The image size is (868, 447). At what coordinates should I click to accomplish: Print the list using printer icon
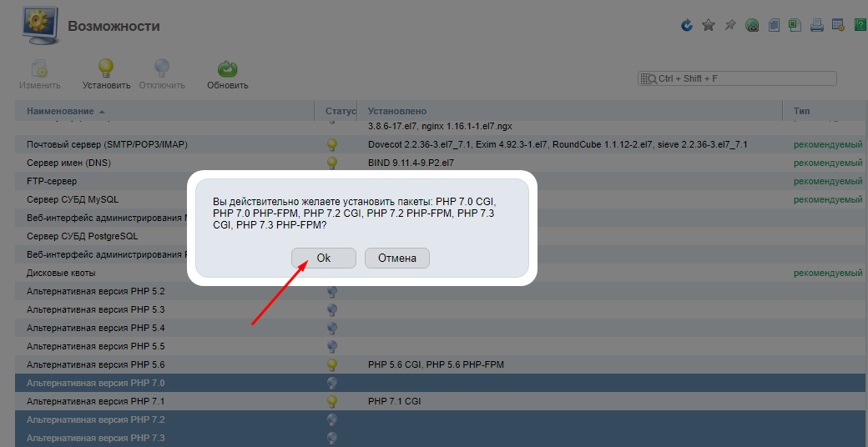[x=816, y=25]
